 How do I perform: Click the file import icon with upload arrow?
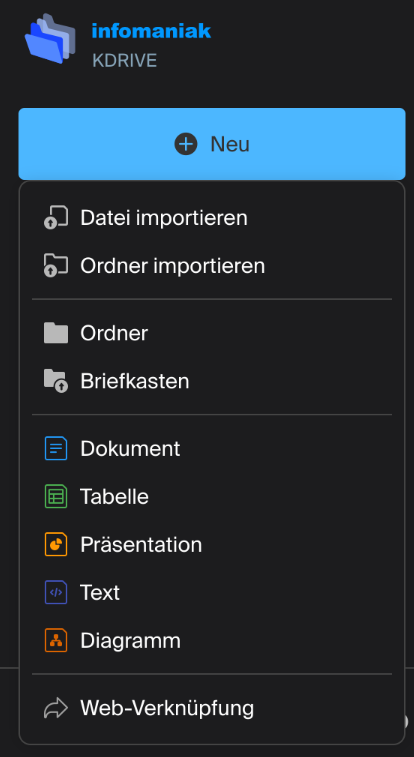click(x=56, y=218)
